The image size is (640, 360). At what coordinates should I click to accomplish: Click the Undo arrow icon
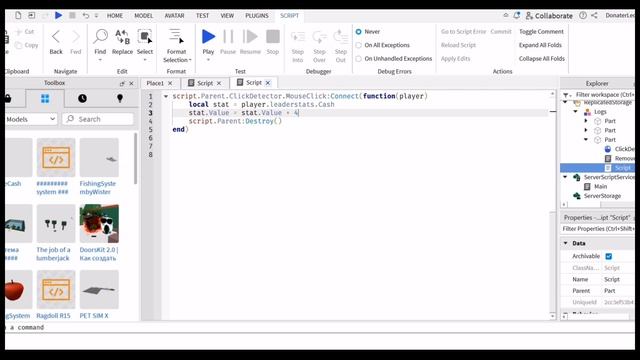pyautogui.click(x=86, y=16)
